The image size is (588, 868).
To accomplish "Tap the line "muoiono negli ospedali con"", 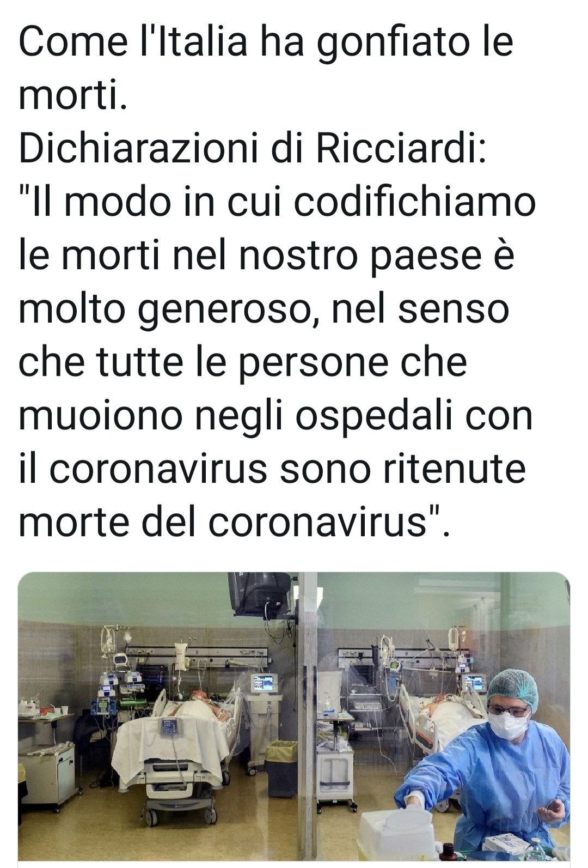I will [275, 417].
